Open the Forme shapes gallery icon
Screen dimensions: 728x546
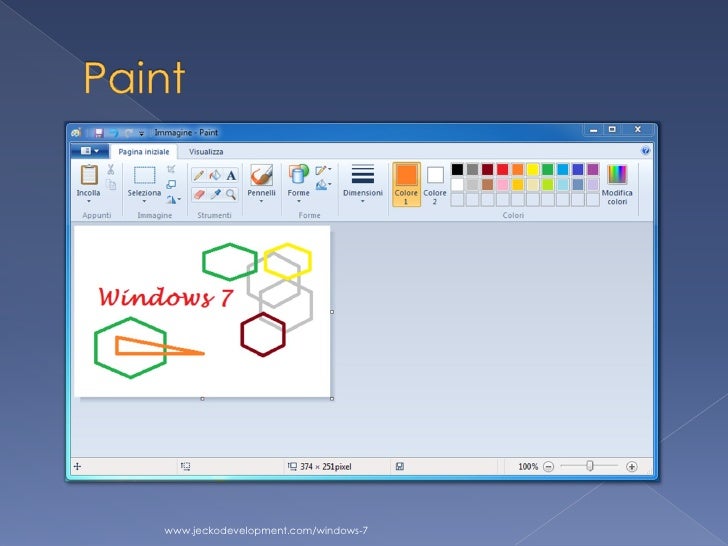point(299,175)
